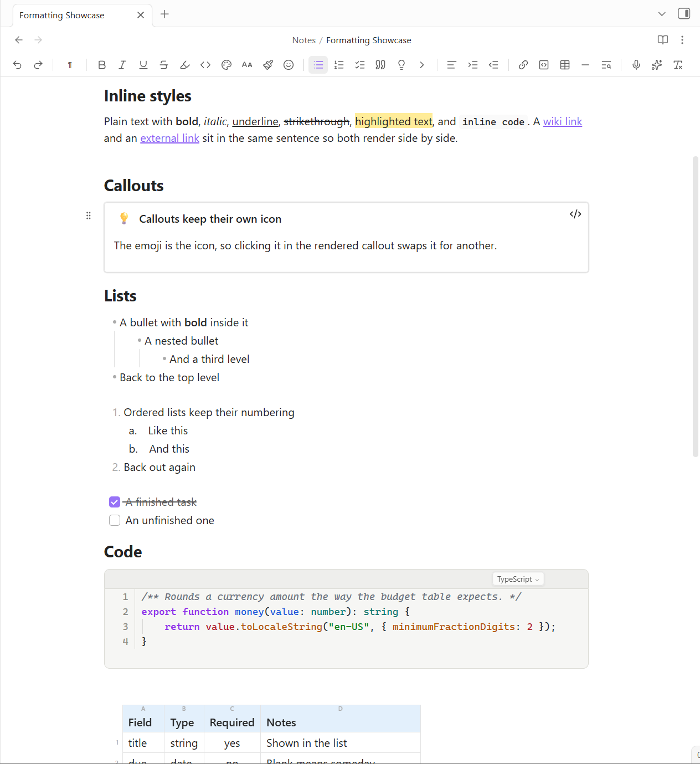Toggle italic formatting
This screenshot has width=700, height=764.
pyautogui.click(x=122, y=65)
